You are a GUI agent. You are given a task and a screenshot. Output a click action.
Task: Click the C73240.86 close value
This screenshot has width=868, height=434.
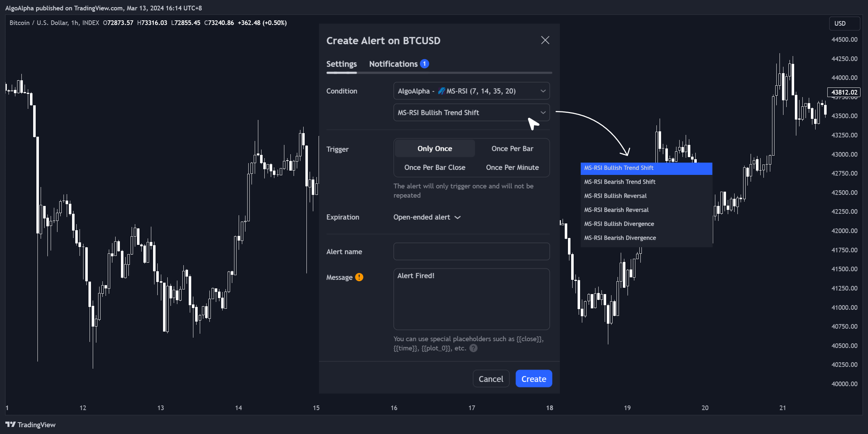coord(219,23)
